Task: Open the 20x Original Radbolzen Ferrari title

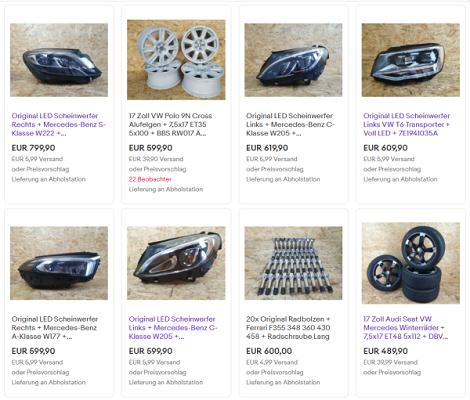Action: click(288, 327)
